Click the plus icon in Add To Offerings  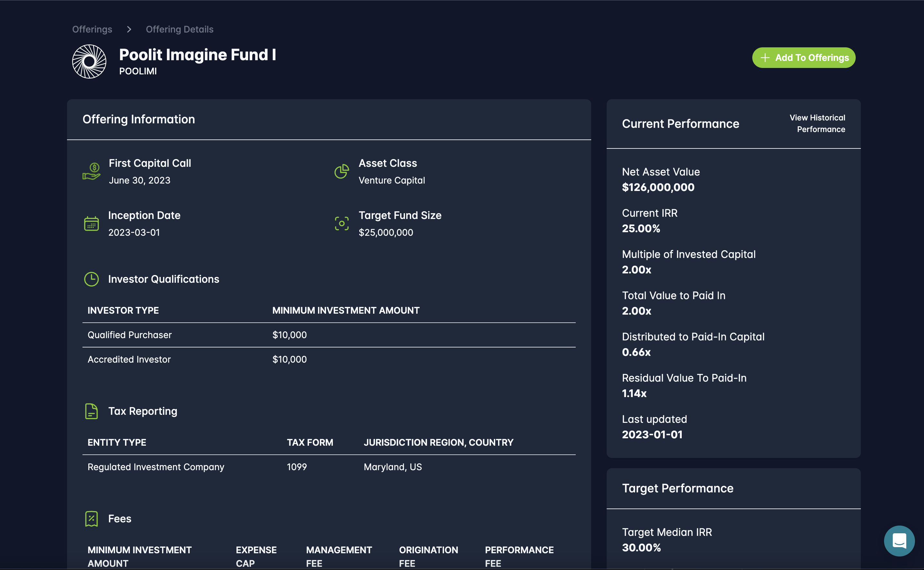pos(765,58)
